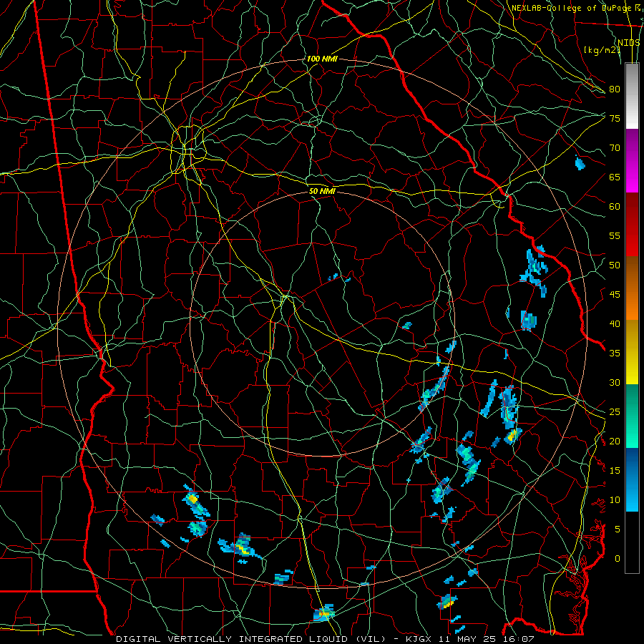Click the 35 value on the scale
This screenshot has height=644, width=644.
(615, 353)
